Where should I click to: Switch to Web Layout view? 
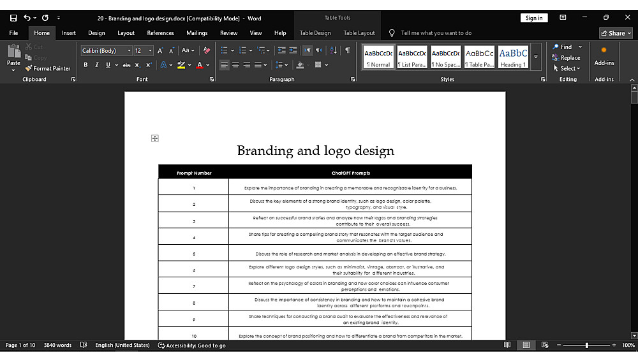pyautogui.click(x=545, y=345)
